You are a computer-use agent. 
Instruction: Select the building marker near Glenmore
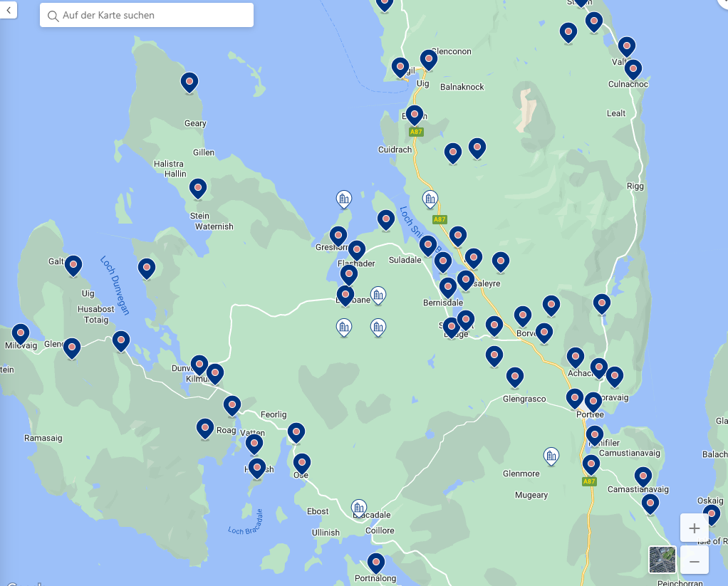click(x=551, y=456)
